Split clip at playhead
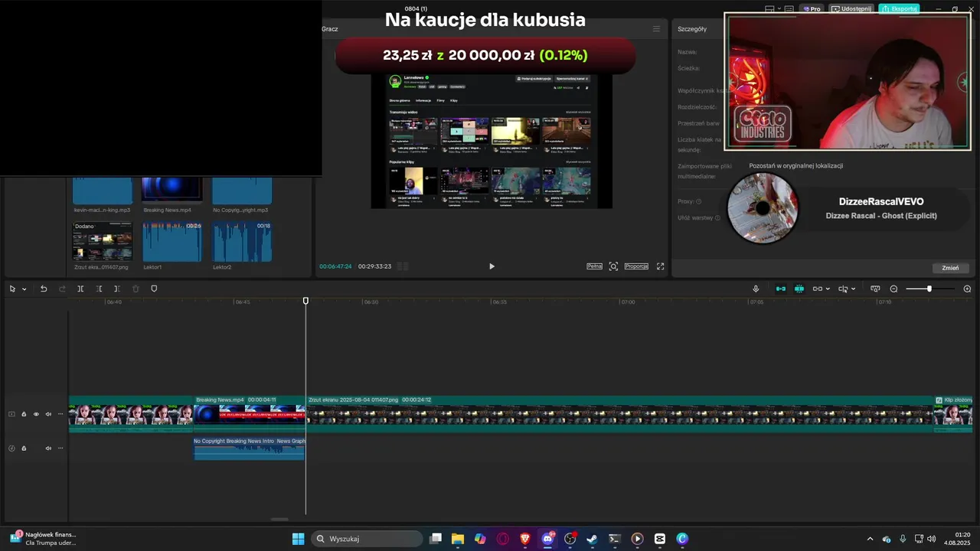This screenshot has width=980, height=551. (80, 289)
